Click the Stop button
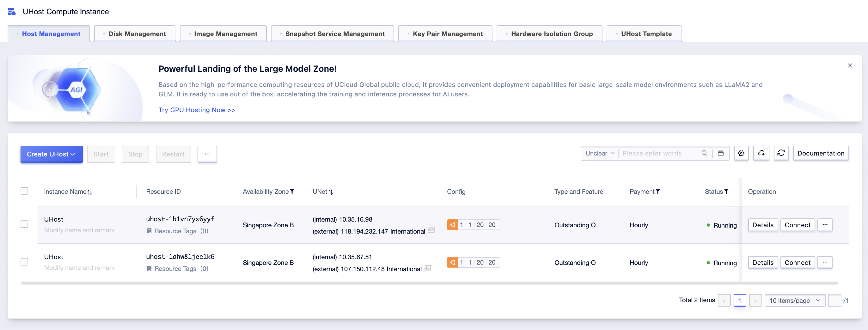The width and height of the screenshot is (868, 330). point(135,154)
